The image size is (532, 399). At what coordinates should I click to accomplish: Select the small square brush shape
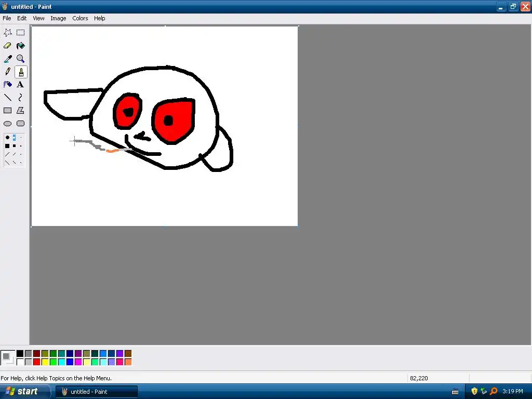(21, 146)
